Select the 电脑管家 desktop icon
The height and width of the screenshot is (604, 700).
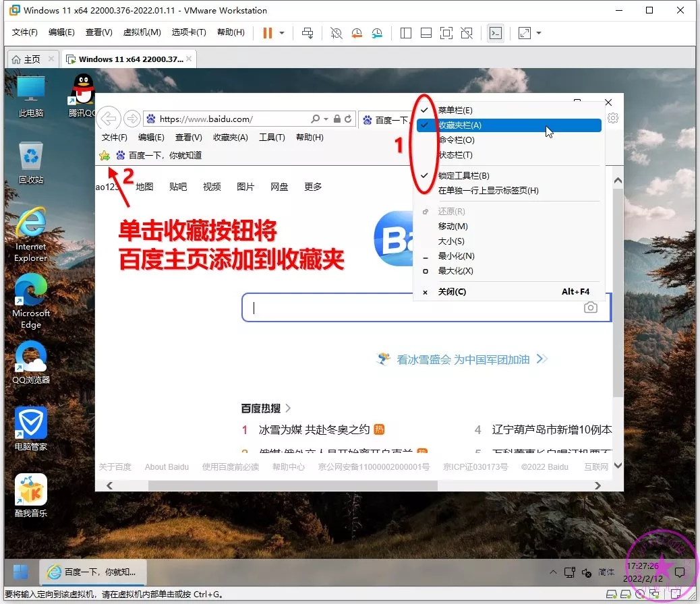(31, 429)
